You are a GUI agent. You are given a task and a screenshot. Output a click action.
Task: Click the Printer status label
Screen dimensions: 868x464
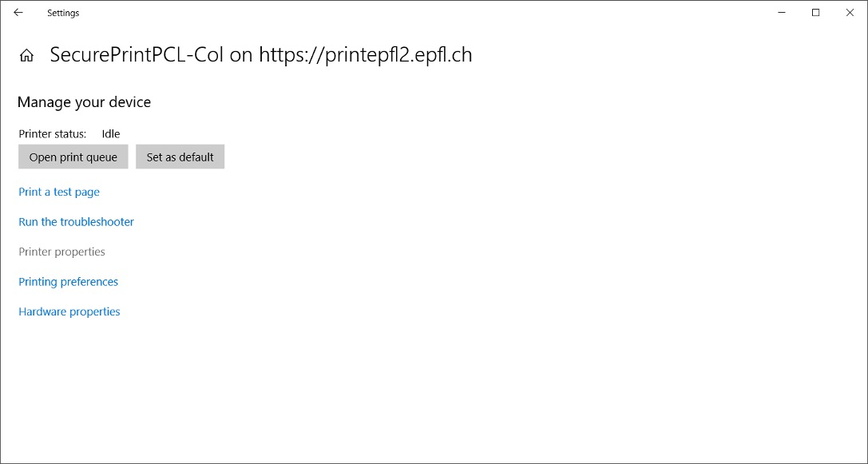52,134
